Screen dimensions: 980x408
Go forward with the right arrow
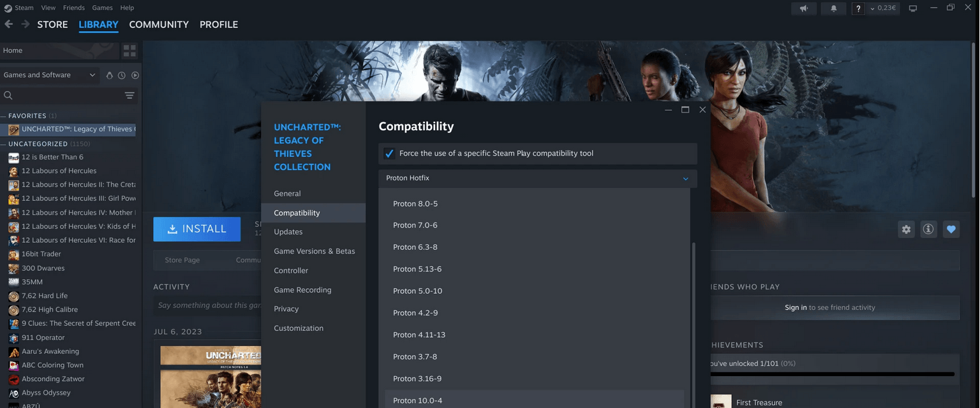26,24
